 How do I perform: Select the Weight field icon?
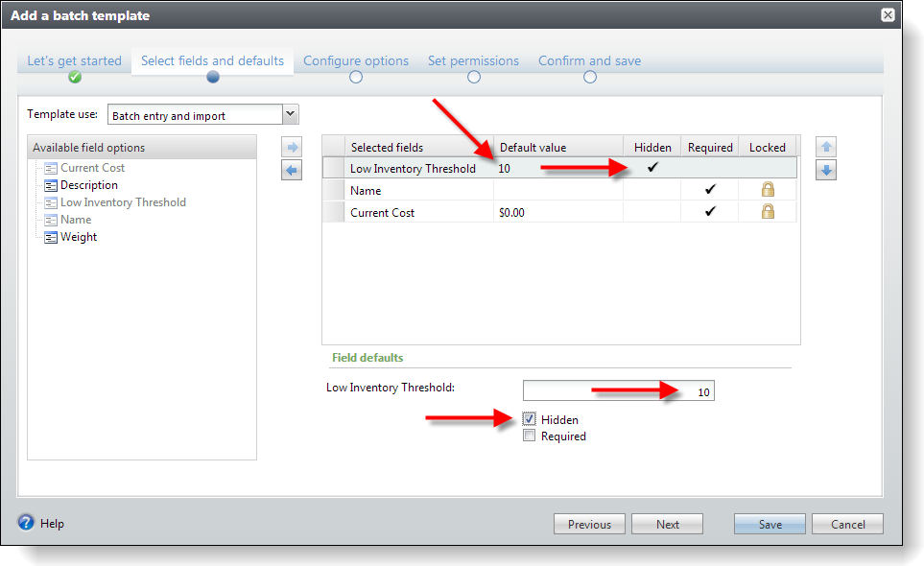[x=51, y=237]
